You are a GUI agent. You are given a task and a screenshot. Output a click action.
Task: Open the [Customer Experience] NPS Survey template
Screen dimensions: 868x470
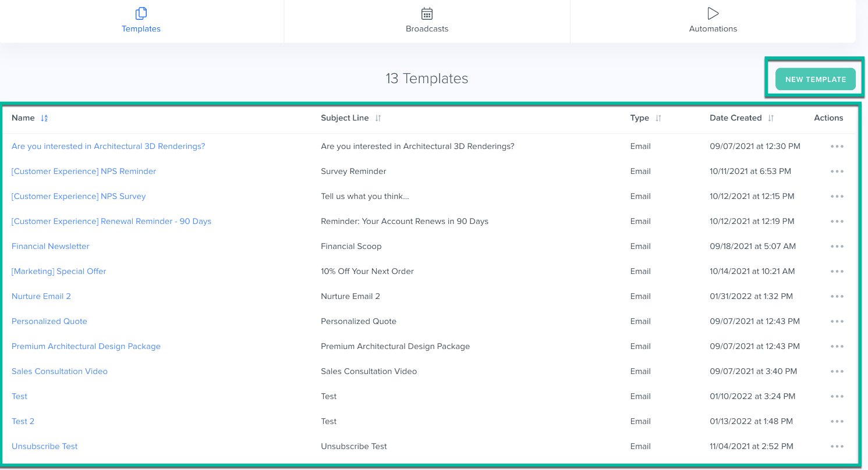coord(79,197)
